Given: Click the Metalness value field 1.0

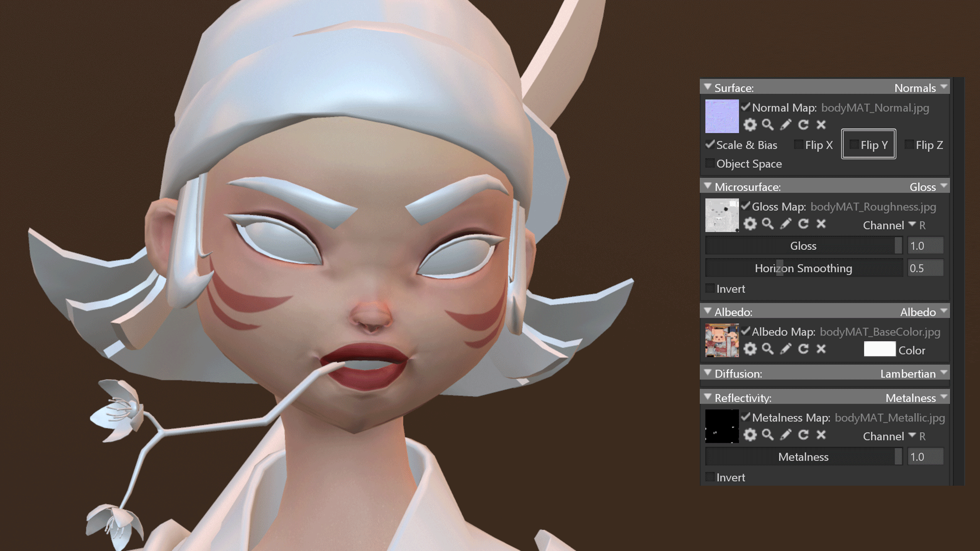Looking at the screenshot, I should click(x=925, y=457).
